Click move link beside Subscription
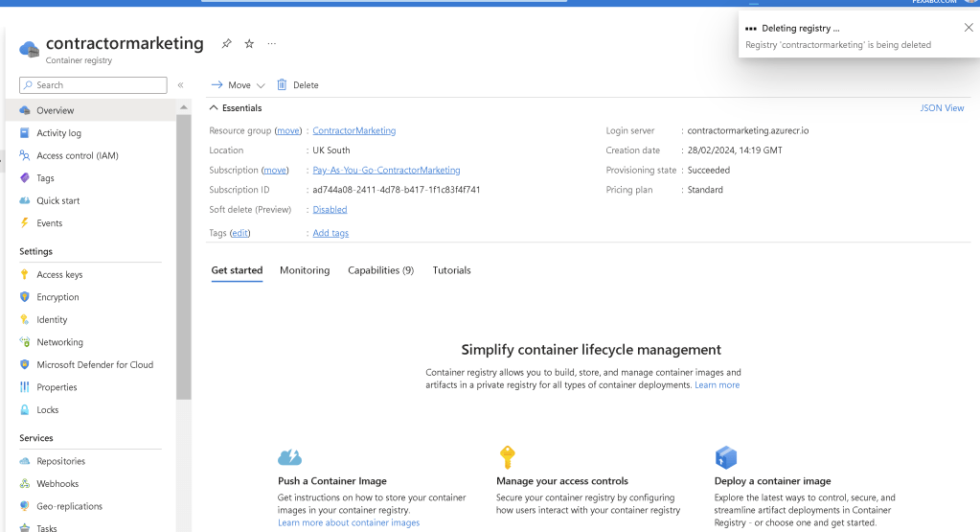This screenshot has height=532, width=980. pyautogui.click(x=275, y=170)
